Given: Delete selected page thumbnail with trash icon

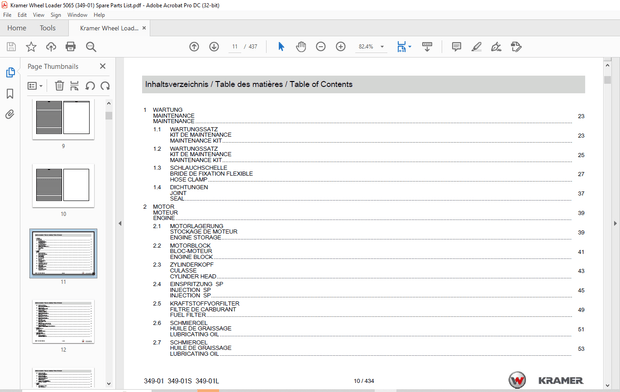Looking at the screenshot, I should (x=59, y=85).
